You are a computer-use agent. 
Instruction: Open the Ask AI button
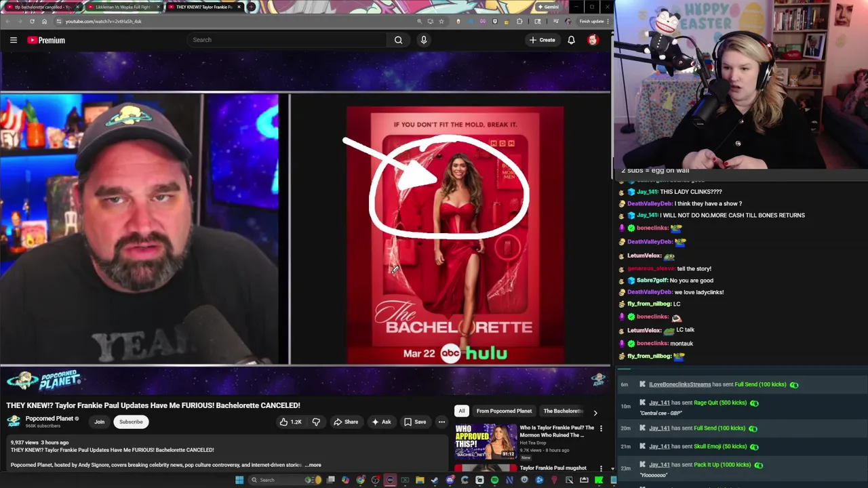(381, 422)
